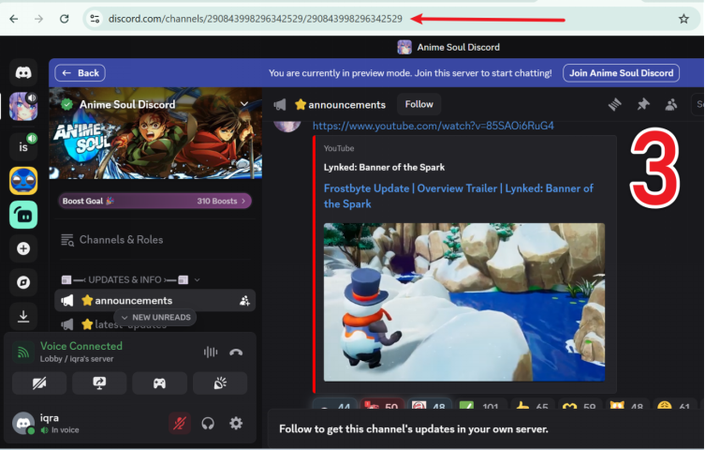
Task: Open User Settings gear icon
Action: 236,423
